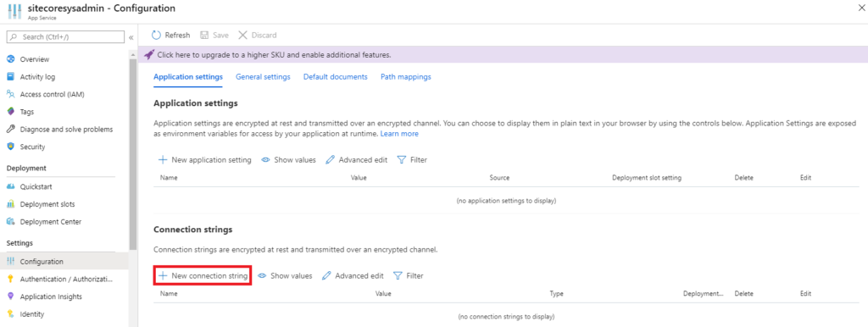Click New connection string label

pyautogui.click(x=210, y=275)
